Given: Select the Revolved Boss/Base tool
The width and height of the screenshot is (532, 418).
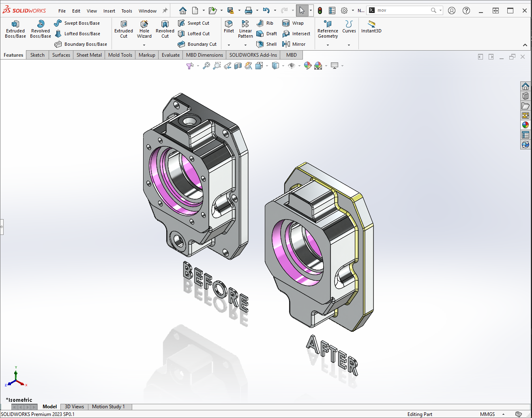Looking at the screenshot, I should 41,29.
